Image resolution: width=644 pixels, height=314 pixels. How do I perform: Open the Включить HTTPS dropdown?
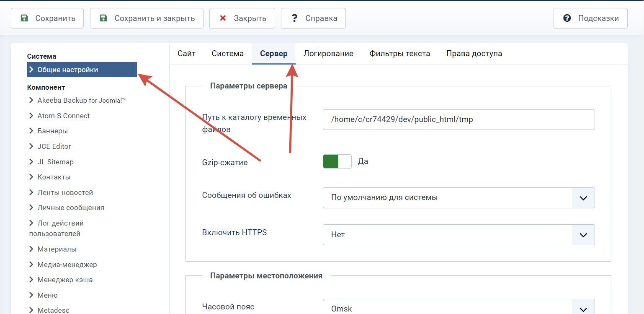pyautogui.click(x=459, y=235)
